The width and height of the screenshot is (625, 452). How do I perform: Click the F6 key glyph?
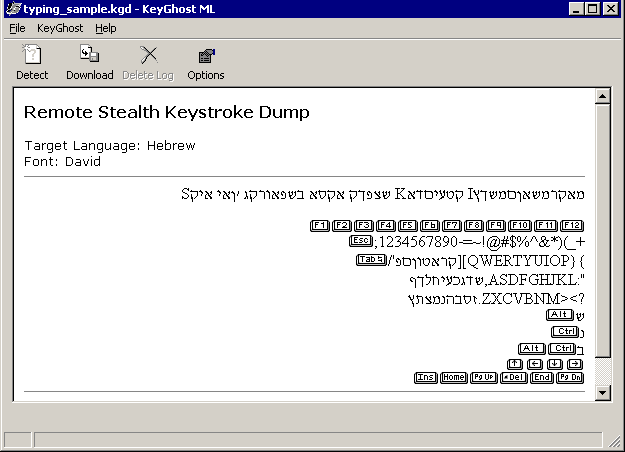429,226
